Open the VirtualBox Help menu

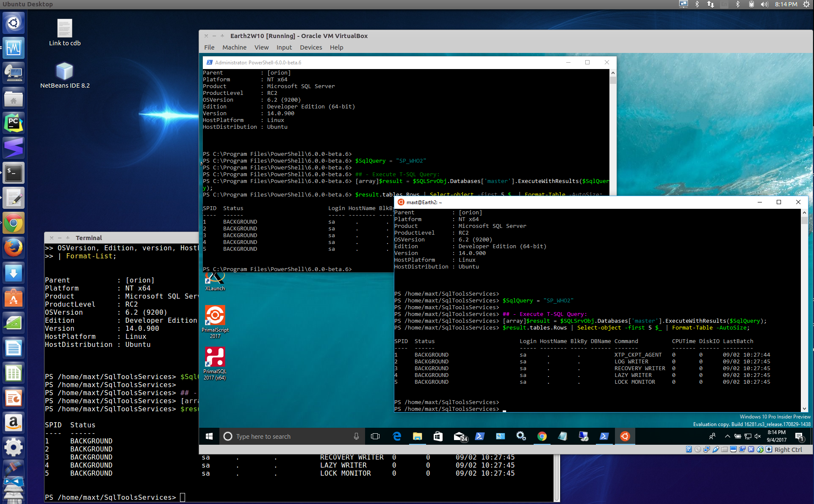pyautogui.click(x=336, y=47)
